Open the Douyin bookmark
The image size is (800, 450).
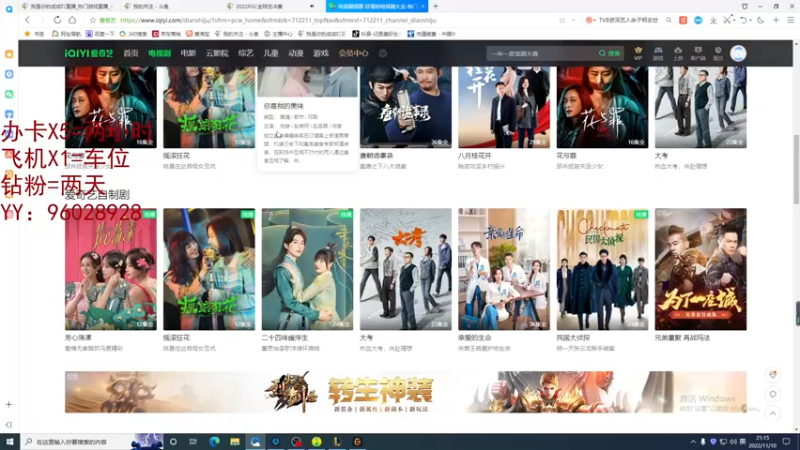[377, 34]
